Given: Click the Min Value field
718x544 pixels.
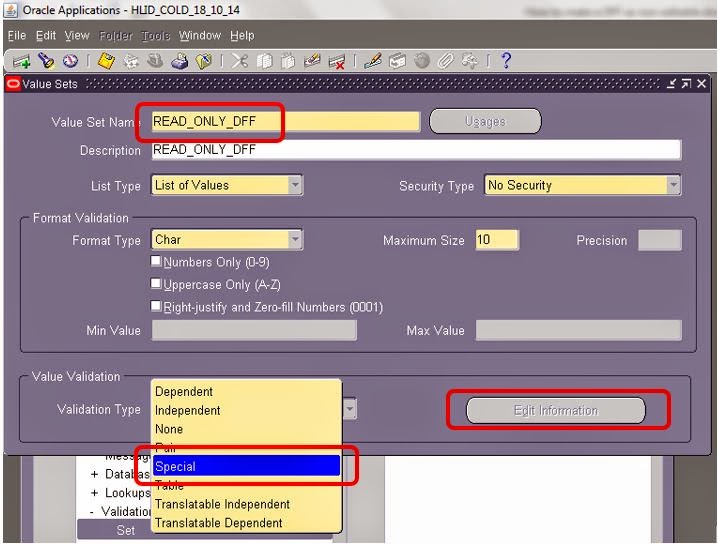Looking at the screenshot, I should [x=254, y=330].
